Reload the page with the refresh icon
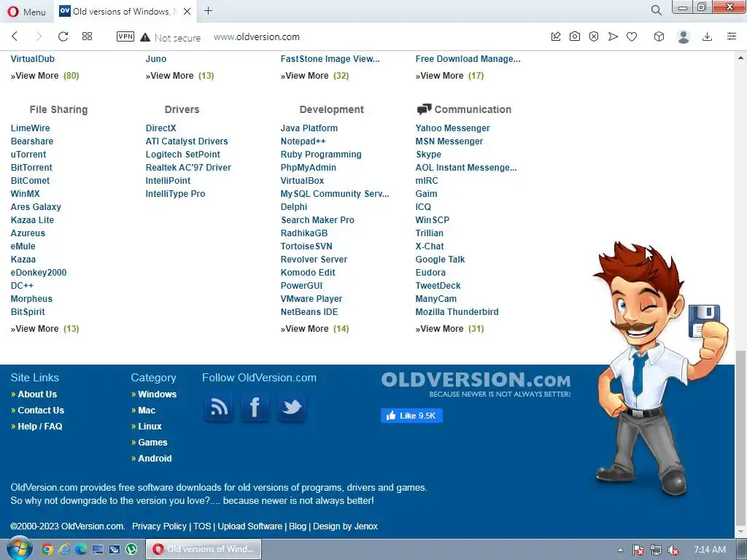The image size is (747, 560). 63,36
